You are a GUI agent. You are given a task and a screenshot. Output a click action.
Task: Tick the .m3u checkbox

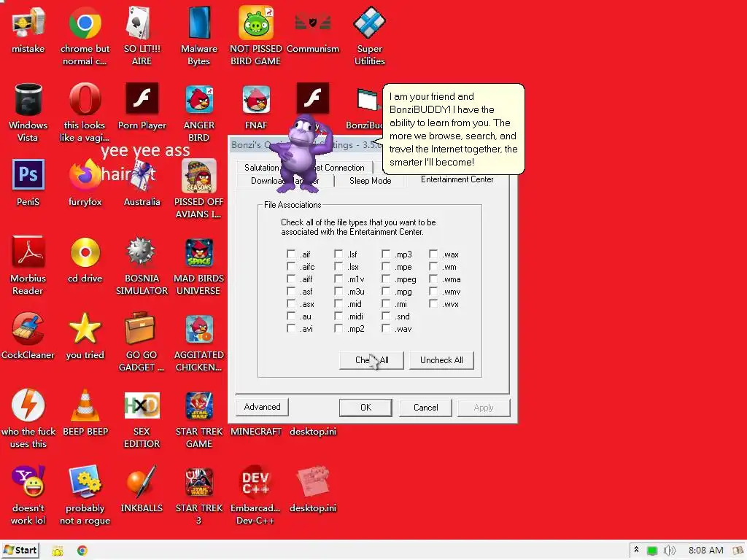point(338,291)
